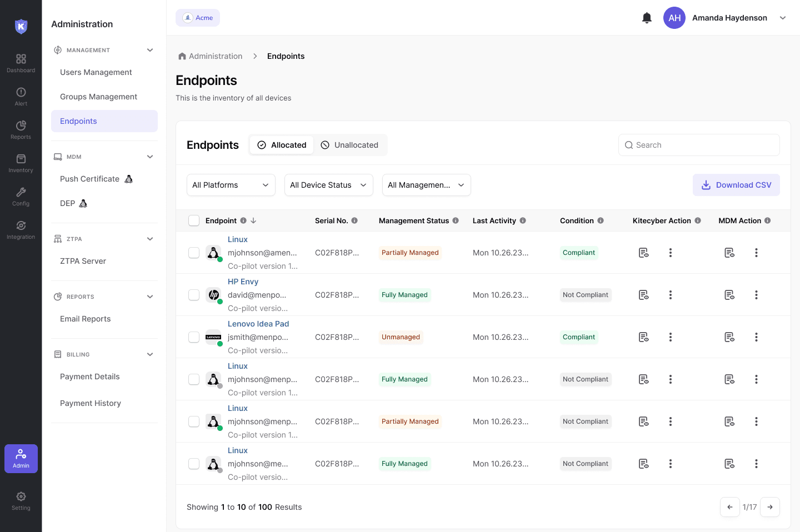Screen dimensions: 800x532
Task: Click info icon next to MDM Action
Action: 768,220
